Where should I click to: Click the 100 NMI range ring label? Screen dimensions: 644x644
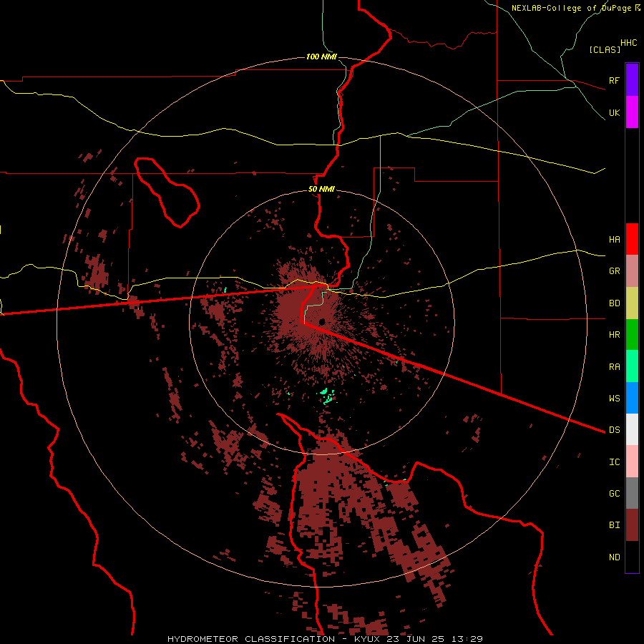tap(321, 57)
